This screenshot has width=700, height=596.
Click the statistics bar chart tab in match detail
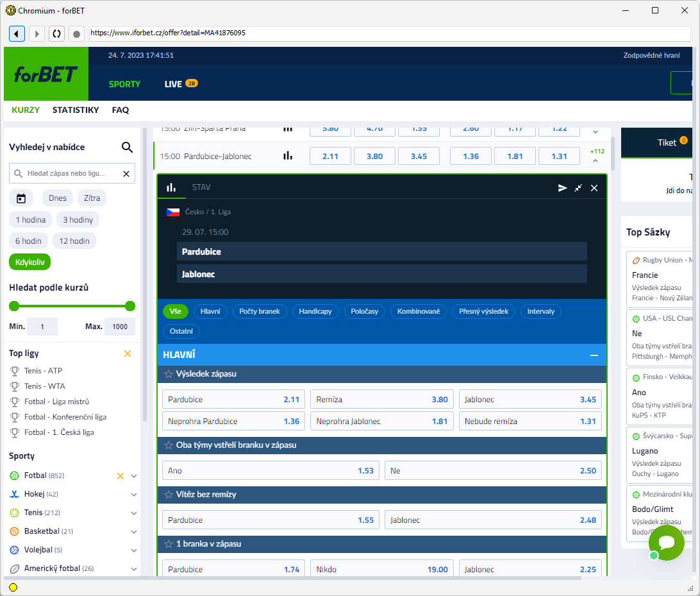[x=171, y=187]
